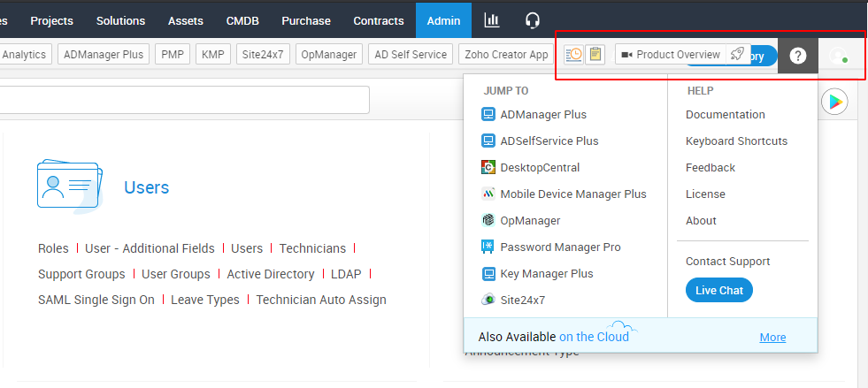This screenshot has width=868, height=388.
Task: Jump to Password Manager Pro
Action: point(560,247)
